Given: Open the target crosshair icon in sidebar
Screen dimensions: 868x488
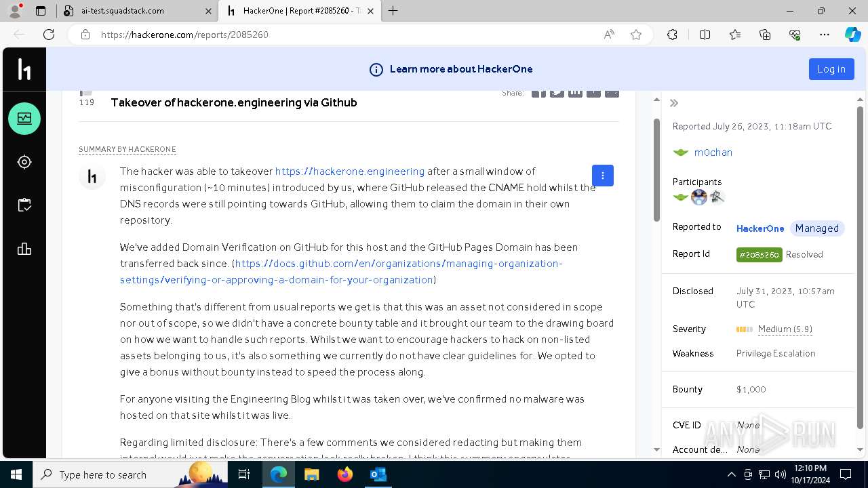Looking at the screenshot, I should pyautogui.click(x=24, y=162).
